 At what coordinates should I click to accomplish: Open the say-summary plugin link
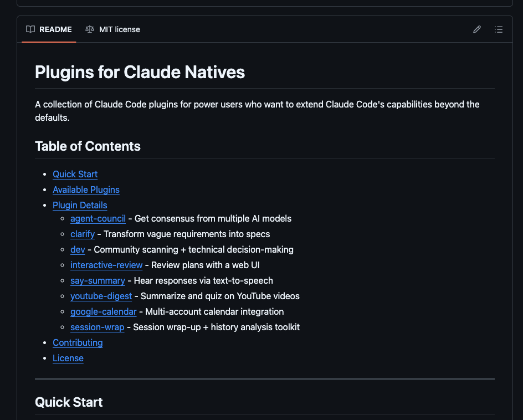tap(98, 280)
